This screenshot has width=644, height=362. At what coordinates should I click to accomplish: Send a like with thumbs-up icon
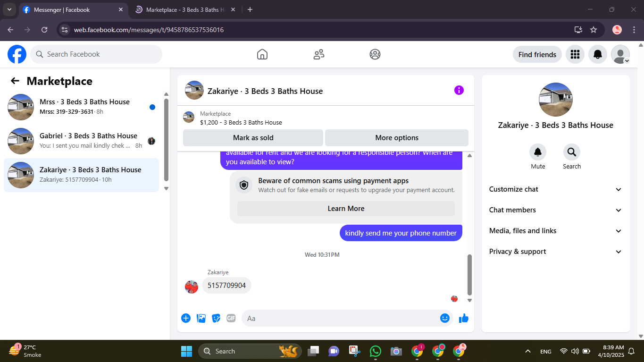[x=464, y=318]
